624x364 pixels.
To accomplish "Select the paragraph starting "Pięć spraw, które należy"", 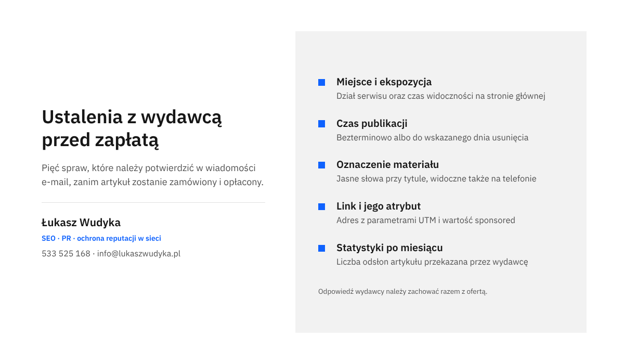I will click(153, 175).
